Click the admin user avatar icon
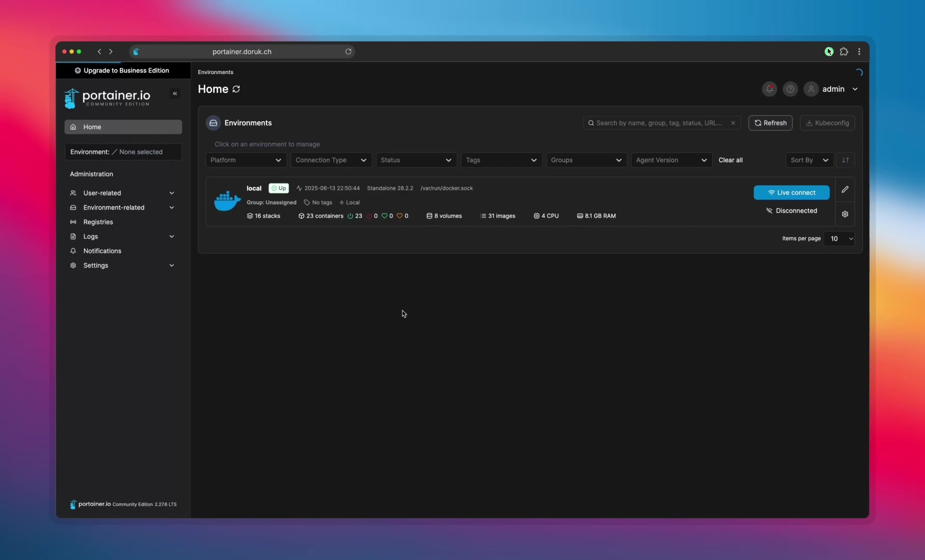 click(x=811, y=89)
